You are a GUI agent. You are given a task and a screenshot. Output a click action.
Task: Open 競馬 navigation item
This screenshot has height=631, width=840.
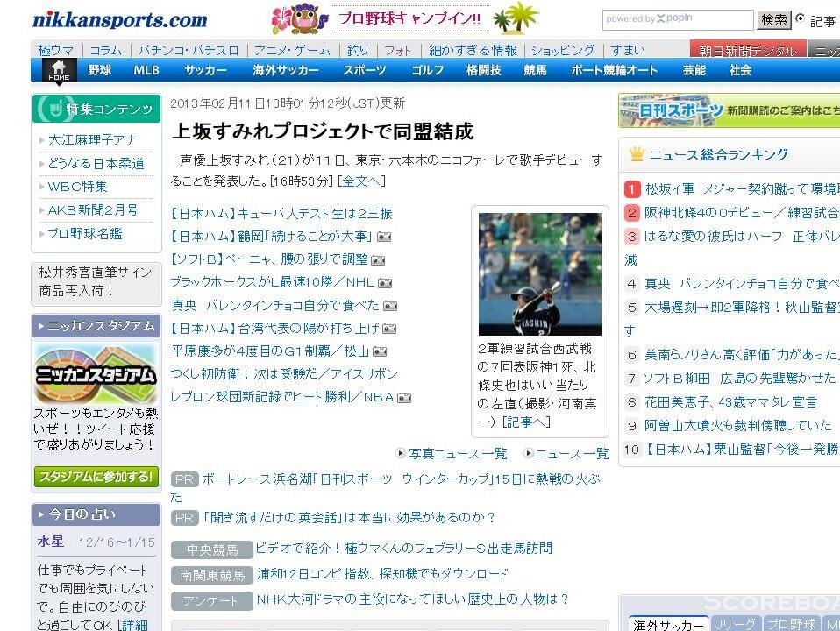[535, 70]
